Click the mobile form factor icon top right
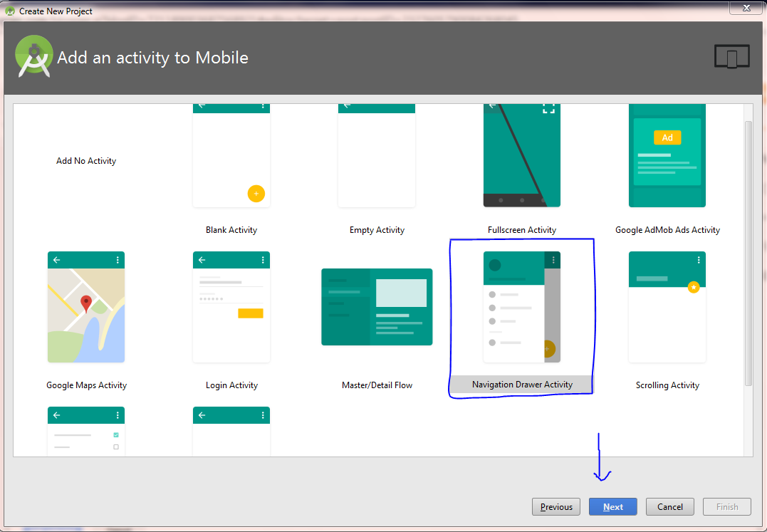Image resolution: width=767 pixels, height=532 pixels. 731,56
